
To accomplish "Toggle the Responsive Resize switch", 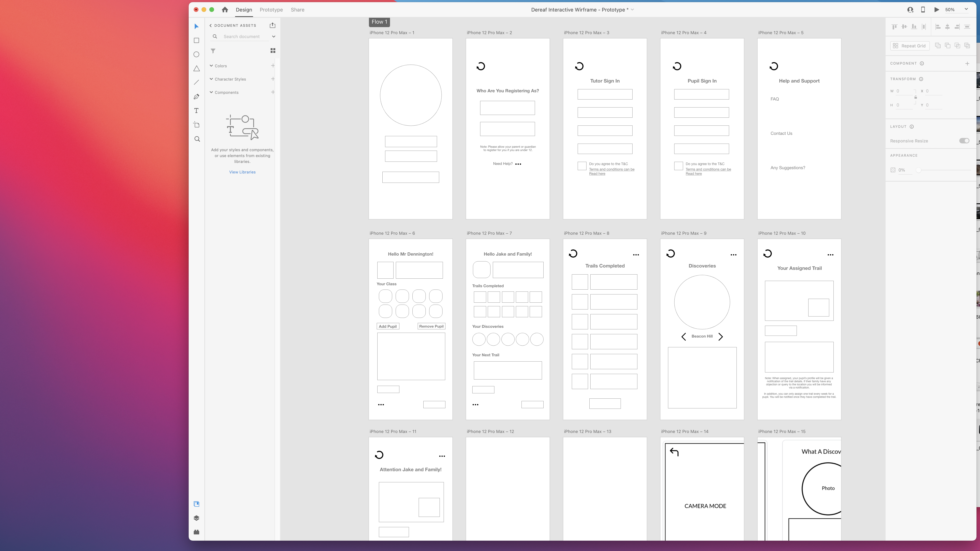I will (964, 141).
